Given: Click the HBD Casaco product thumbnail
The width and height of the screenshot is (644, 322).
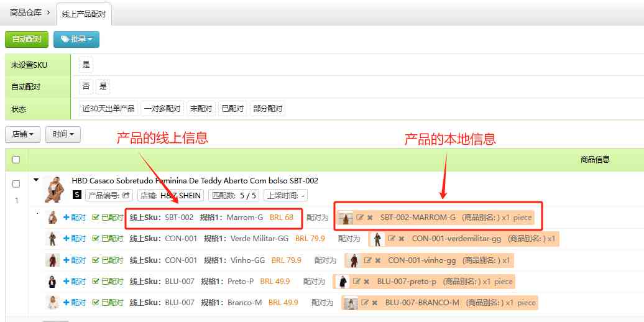Looking at the screenshot, I should (55, 189).
